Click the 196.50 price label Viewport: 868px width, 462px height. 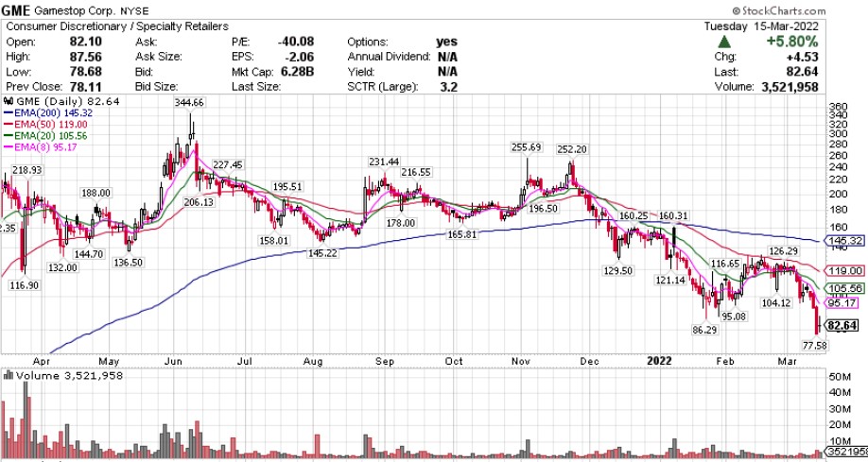click(543, 208)
